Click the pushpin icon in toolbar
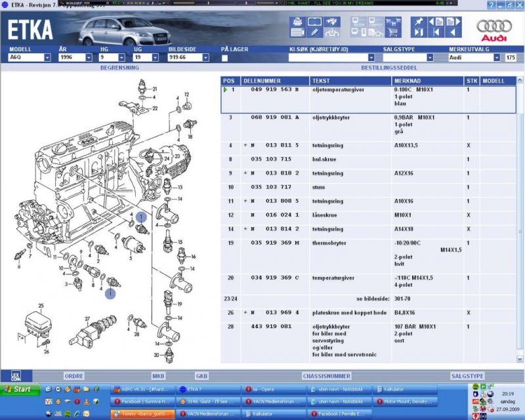The image size is (525, 420). pyautogui.click(x=419, y=21)
